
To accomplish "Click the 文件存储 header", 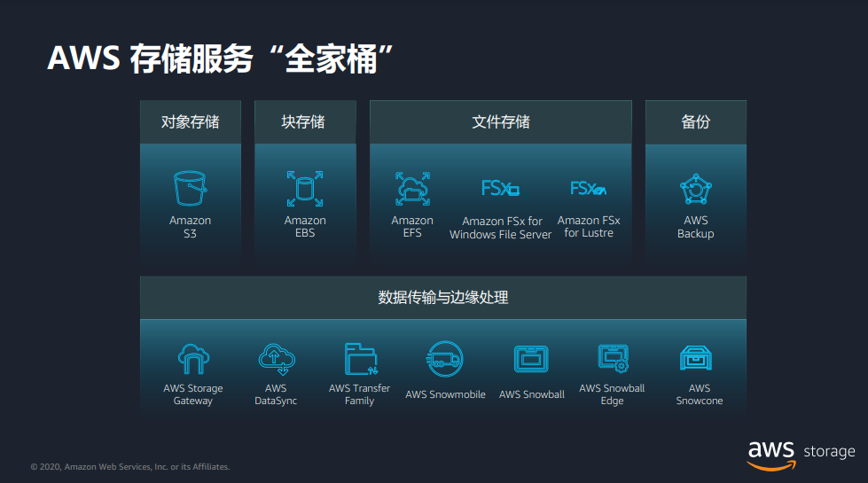I will pyautogui.click(x=500, y=121).
